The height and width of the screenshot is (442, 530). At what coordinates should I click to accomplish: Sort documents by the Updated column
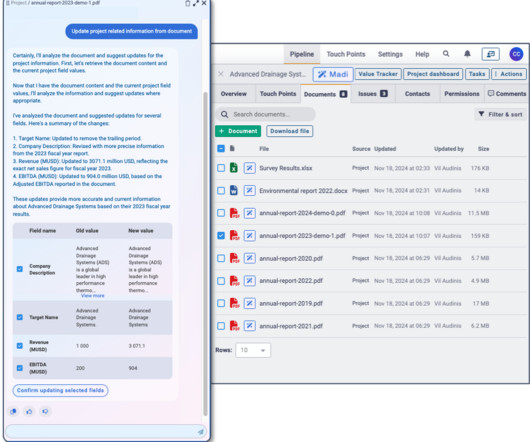(x=385, y=149)
